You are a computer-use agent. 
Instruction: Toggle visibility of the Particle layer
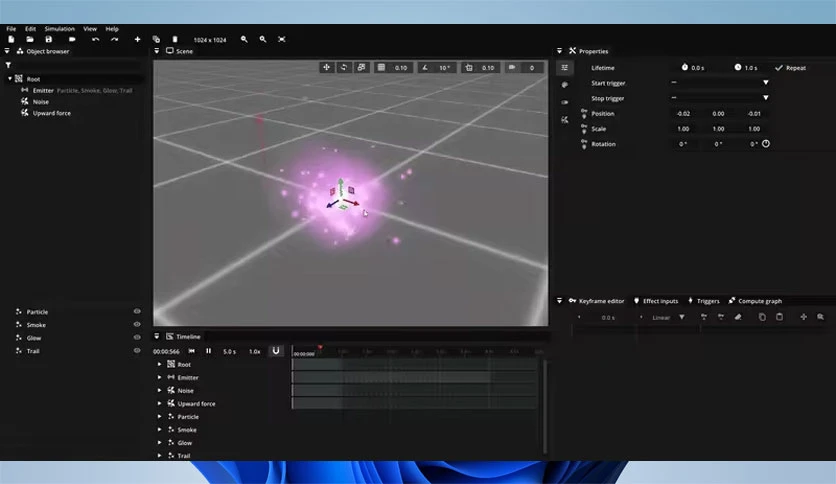tap(137, 312)
